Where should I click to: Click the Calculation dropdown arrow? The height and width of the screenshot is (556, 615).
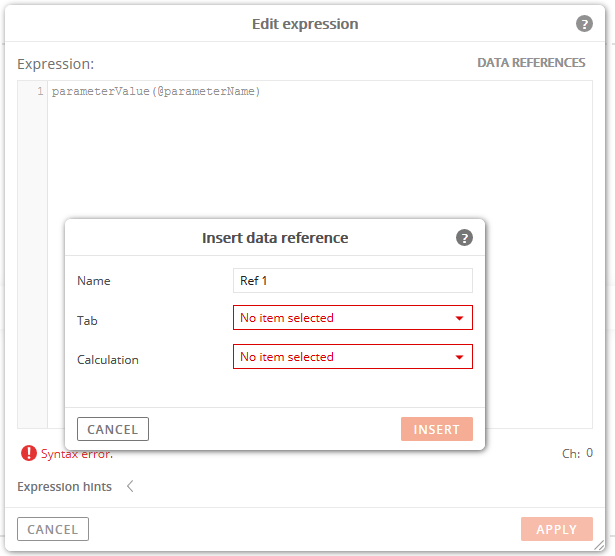[x=459, y=357]
